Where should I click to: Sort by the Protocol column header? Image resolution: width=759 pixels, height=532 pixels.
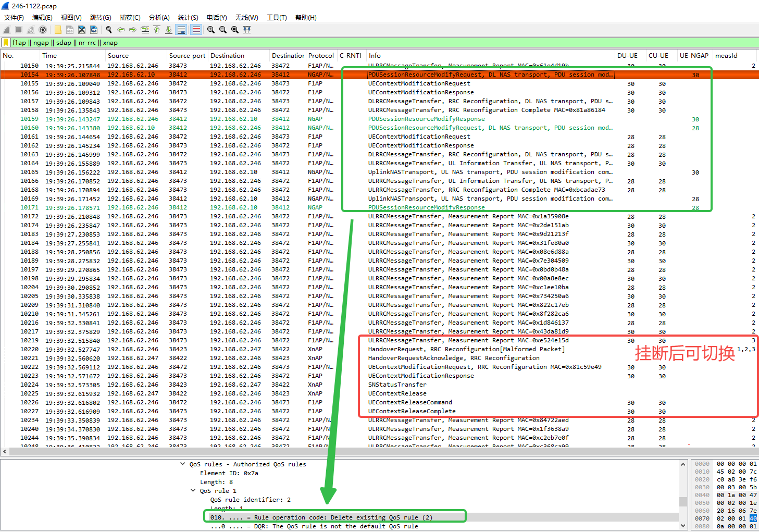tap(321, 56)
